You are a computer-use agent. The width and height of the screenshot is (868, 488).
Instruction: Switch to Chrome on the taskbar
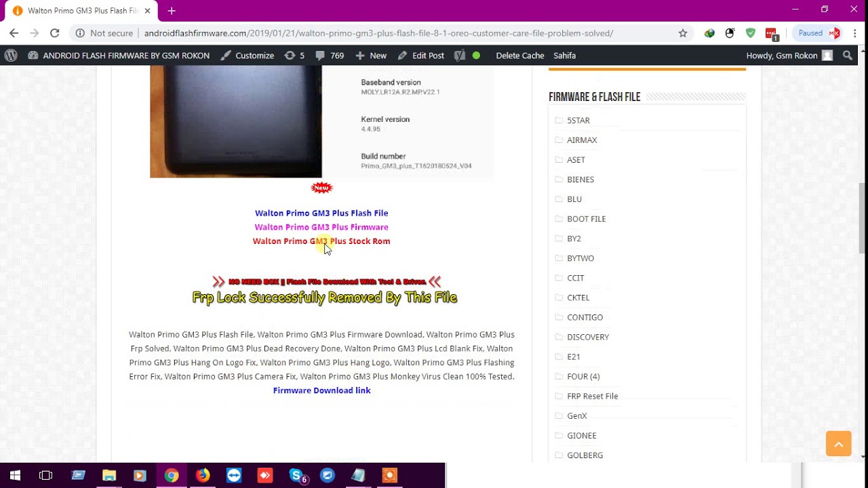tap(171, 475)
